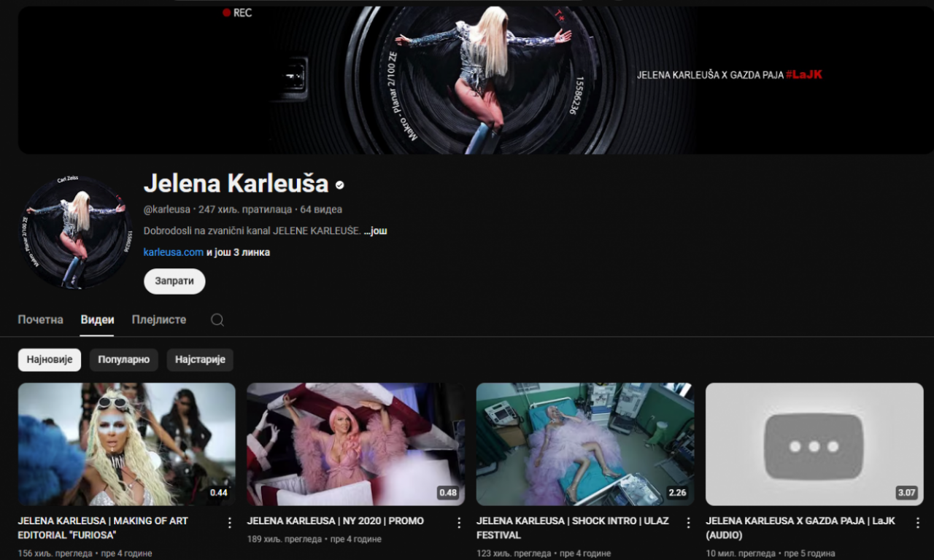Open the channel profile picture
Image resolution: width=934 pixels, height=560 pixels.
coord(76,232)
